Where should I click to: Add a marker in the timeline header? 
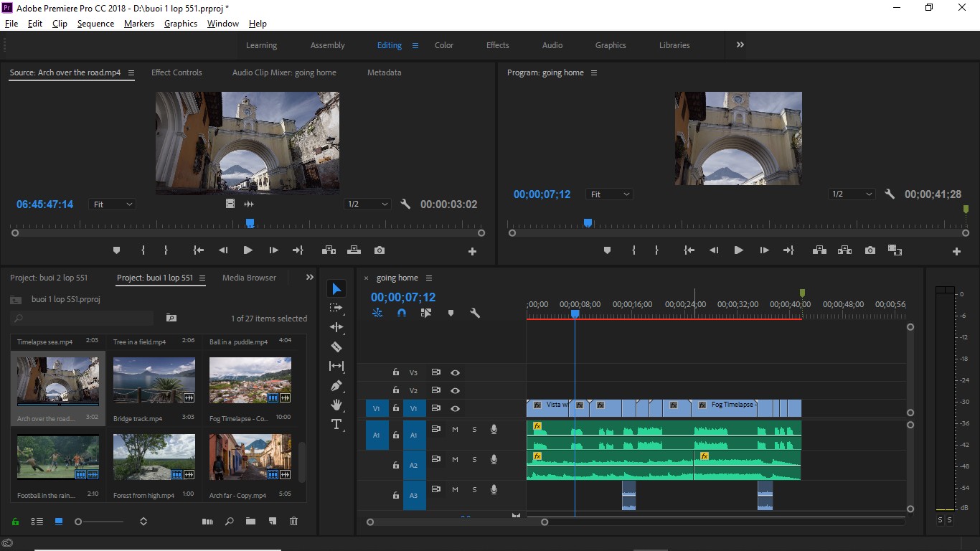451,313
